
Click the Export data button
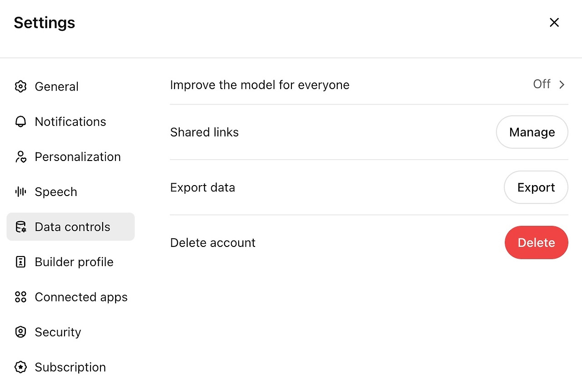pos(536,187)
